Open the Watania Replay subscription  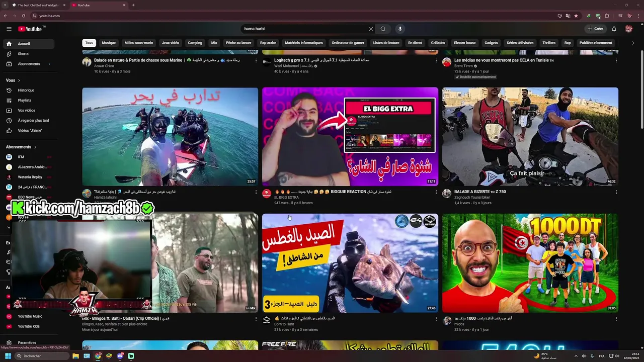28,177
